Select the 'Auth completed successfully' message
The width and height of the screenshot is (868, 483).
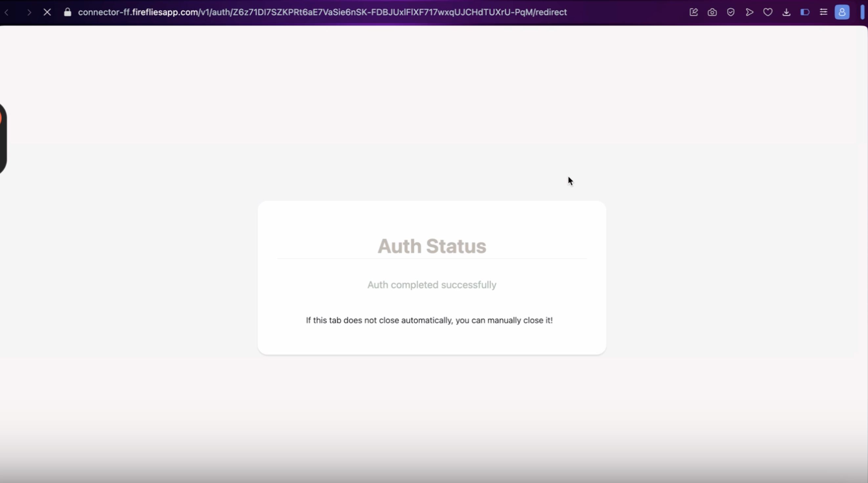click(x=432, y=284)
